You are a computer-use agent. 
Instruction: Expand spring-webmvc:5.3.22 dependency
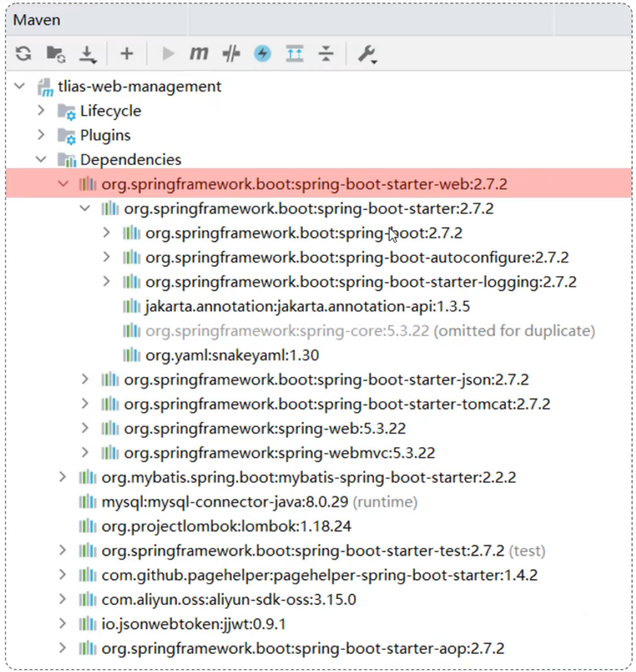(x=85, y=452)
